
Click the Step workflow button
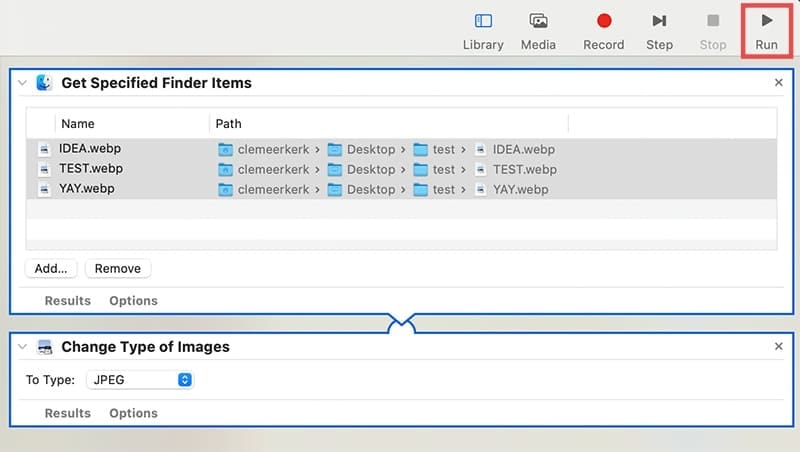click(659, 21)
